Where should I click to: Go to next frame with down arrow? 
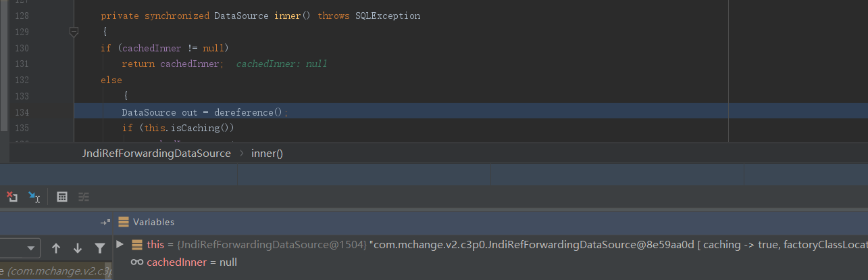pyautogui.click(x=78, y=248)
